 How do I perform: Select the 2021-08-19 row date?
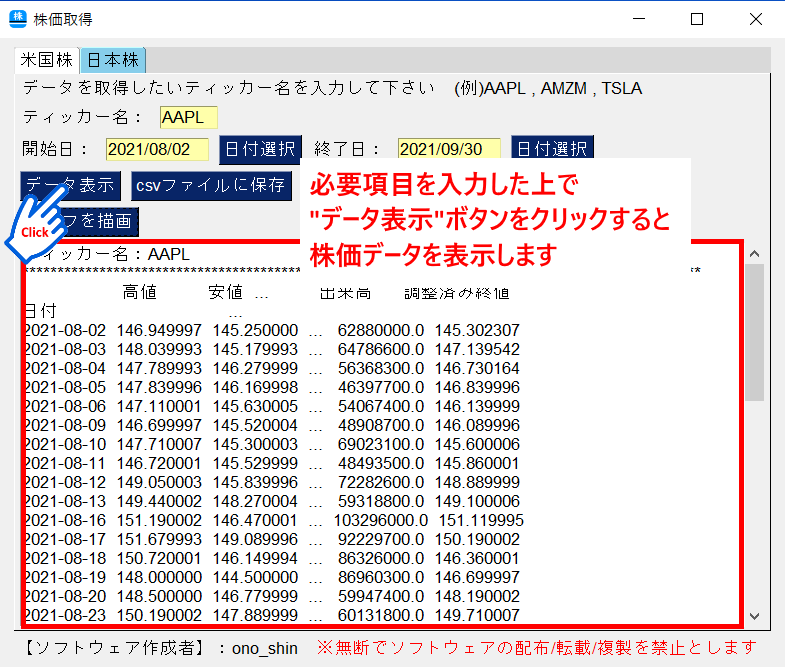click(66, 578)
